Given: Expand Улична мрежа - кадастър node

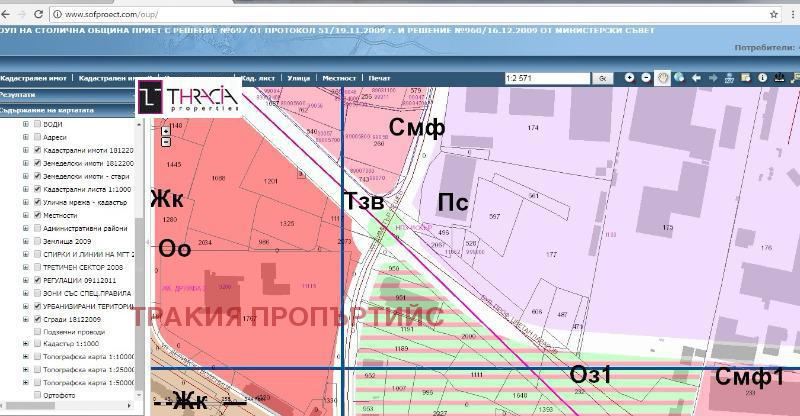Looking at the screenshot, I should click(x=26, y=202).
